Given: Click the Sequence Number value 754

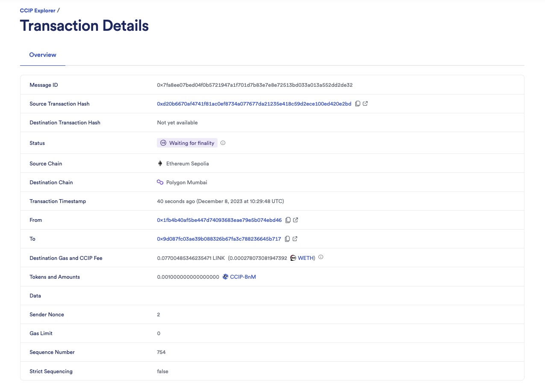Looking at the screenshot, I should tap(161, 352).
